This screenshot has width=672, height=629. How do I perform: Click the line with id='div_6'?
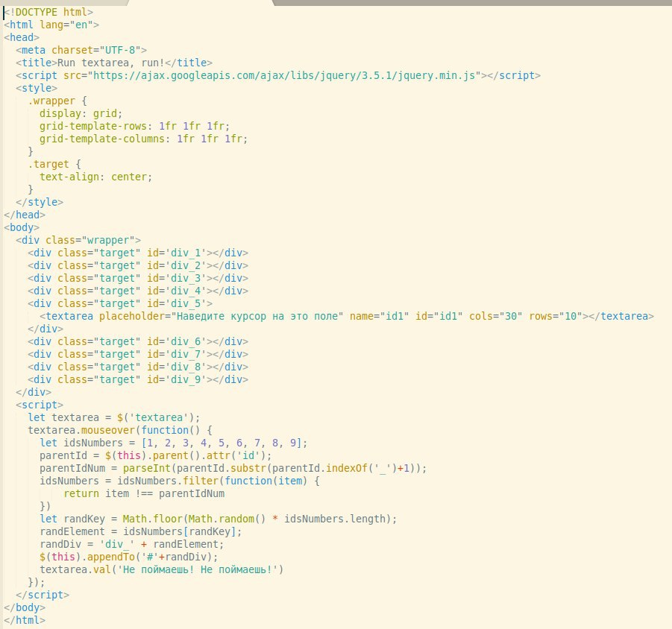[138, 341]
